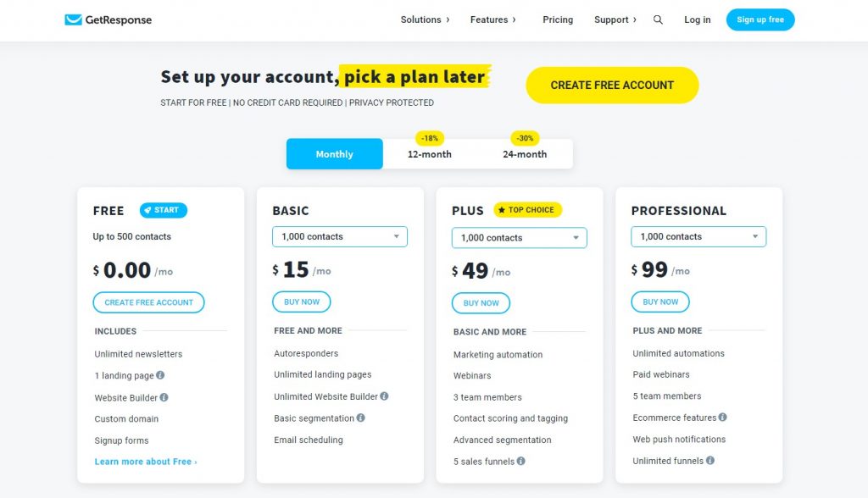
Task: Select the Monthly billing option
Action: click(x=334, y=154)
